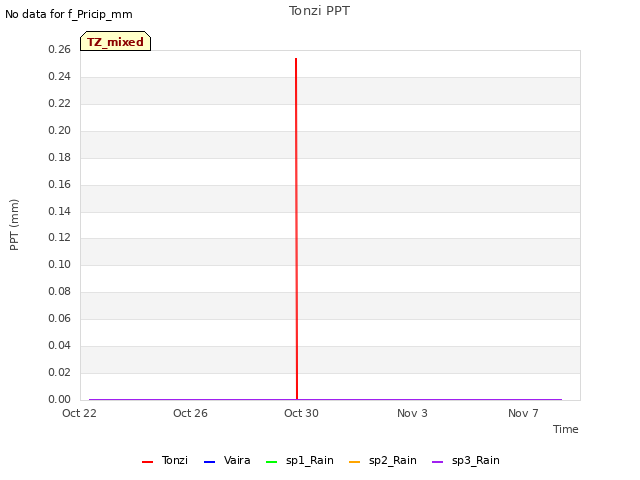Click the 0.06 y-axis tick label

point(59,318)
